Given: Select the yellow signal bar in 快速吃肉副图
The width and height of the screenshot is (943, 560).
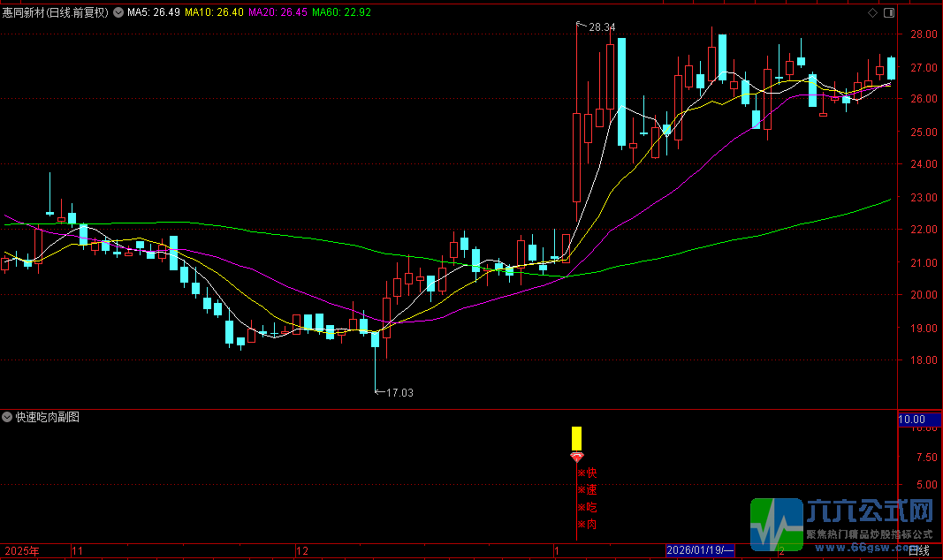Looking at the screenshot, I should tap(577, 439).
